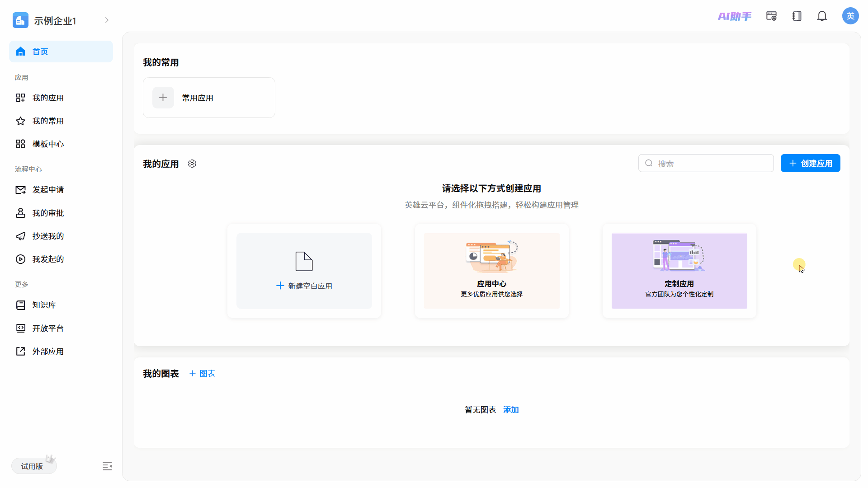Click the magnifier icon in the search box
868x488 pixels.
(649, 163)
